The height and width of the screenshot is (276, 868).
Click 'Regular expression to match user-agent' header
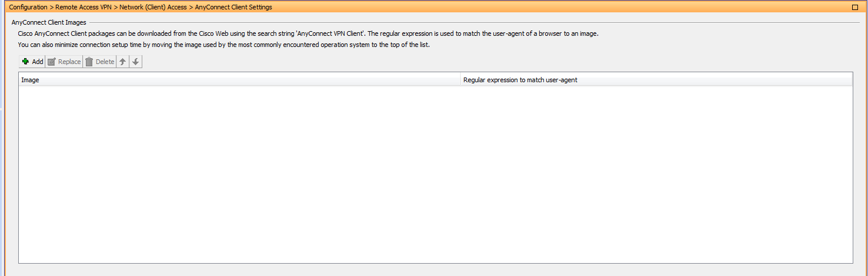[x=520, y=80]
